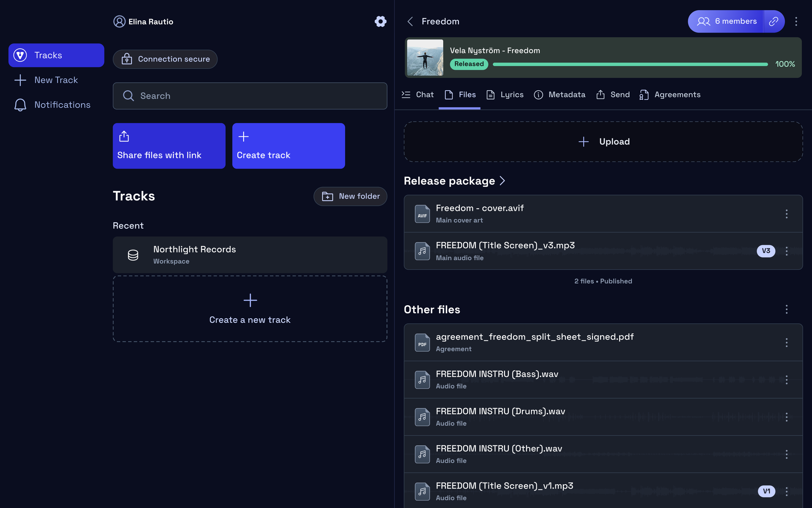Focus the Search input field
The image size is (812, 508).
250,96
